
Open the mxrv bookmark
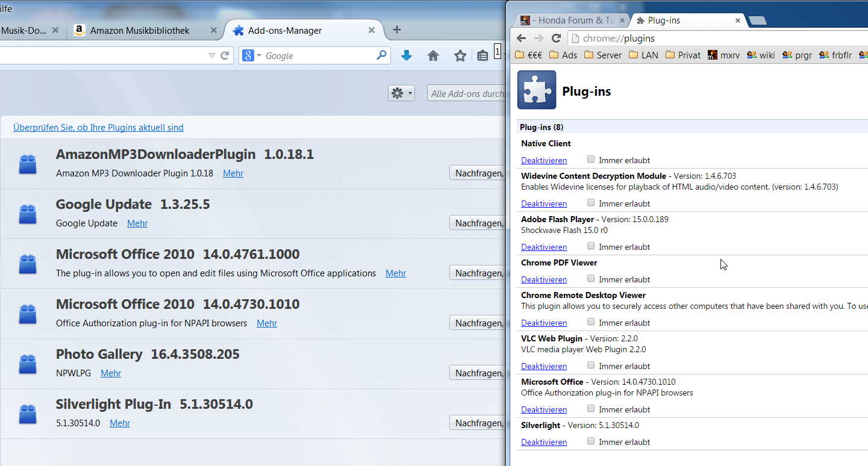tap(724, 55)
